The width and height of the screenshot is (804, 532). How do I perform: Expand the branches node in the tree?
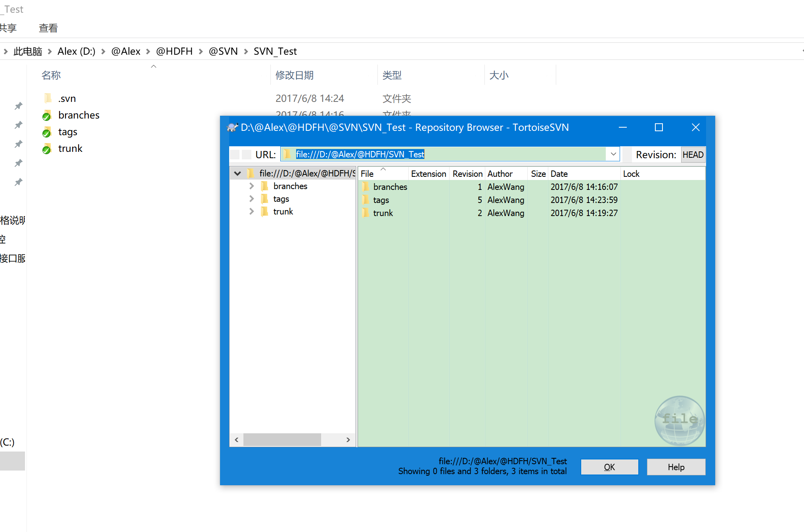(x=252, y=186)
